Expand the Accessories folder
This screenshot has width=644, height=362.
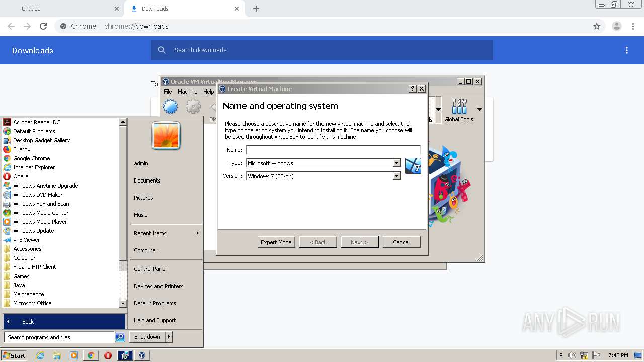point(27,249)
